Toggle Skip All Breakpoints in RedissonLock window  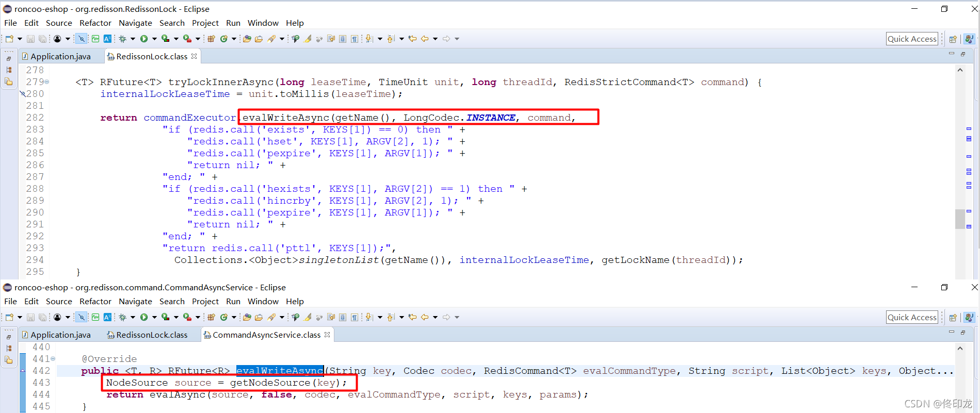[x=82, y=39]
